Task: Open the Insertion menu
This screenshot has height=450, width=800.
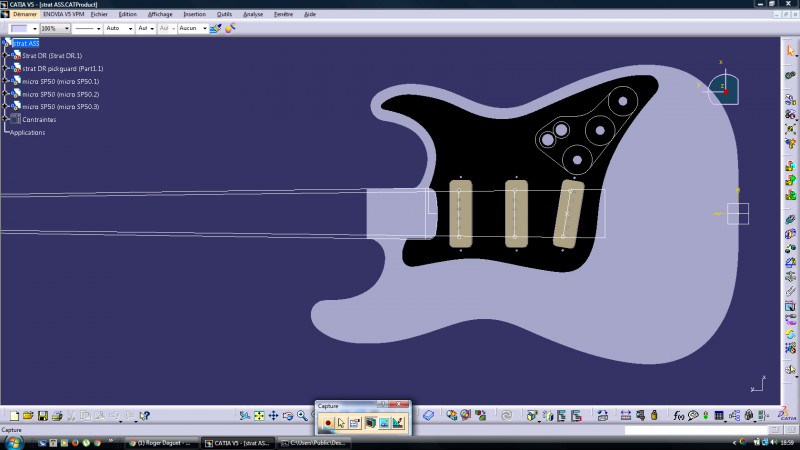Action: pos(195,15)
